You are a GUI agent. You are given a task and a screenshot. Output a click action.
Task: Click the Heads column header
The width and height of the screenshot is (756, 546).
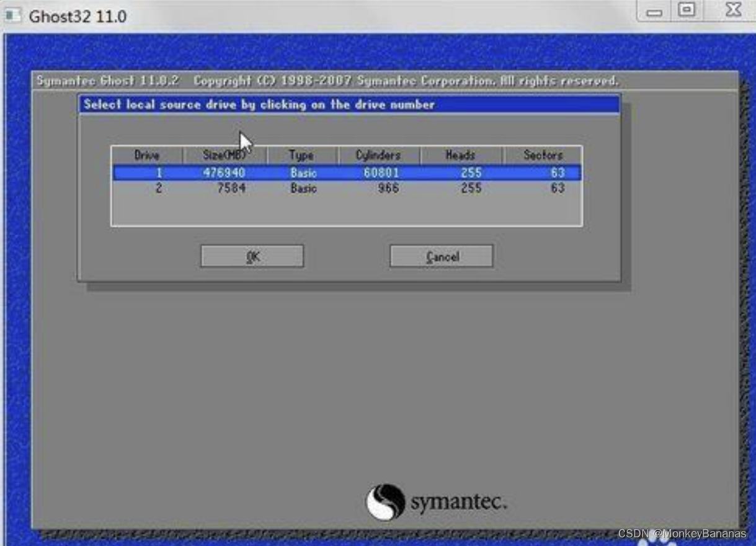point(461,155)
